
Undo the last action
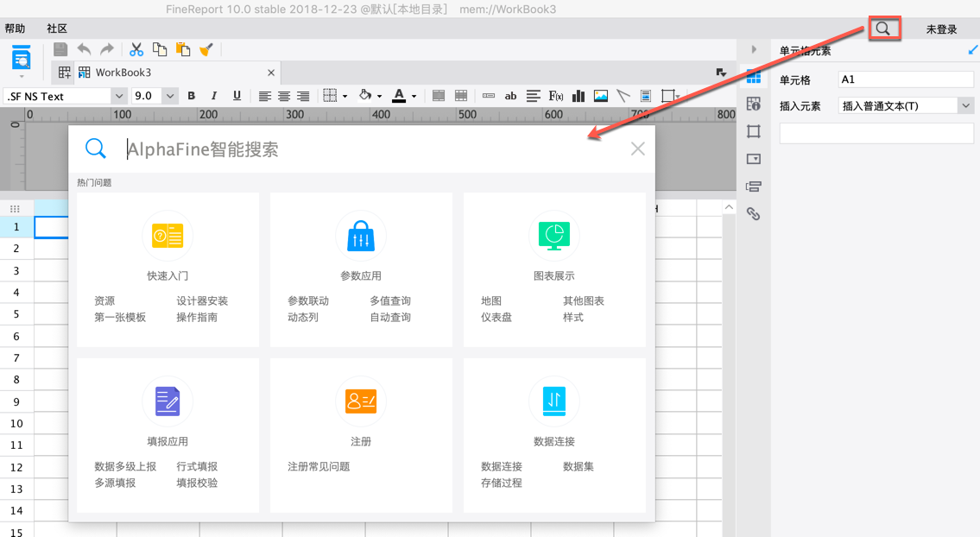pos(84,49)
